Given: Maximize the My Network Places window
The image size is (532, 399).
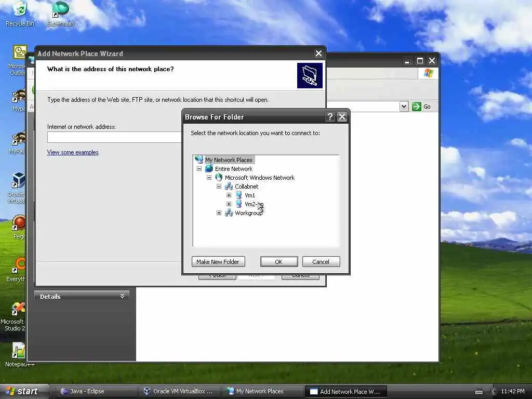Looking at the screenshot, I should click(420, 61).
